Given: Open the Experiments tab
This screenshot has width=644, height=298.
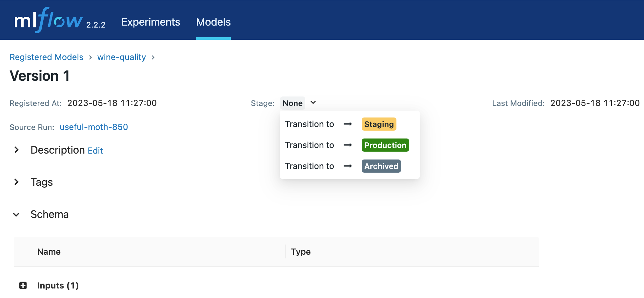Looking at the screenshot, I should click(x=151, y=22).
